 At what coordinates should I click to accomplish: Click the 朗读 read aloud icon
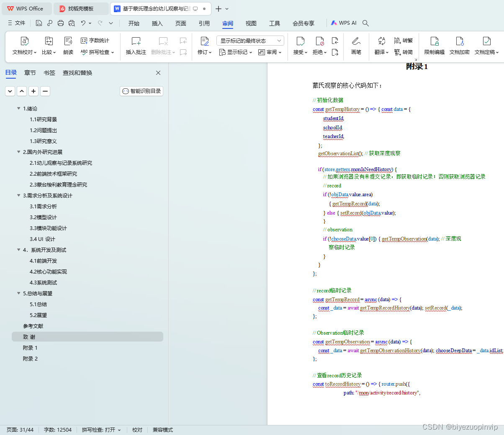point(68,41)
